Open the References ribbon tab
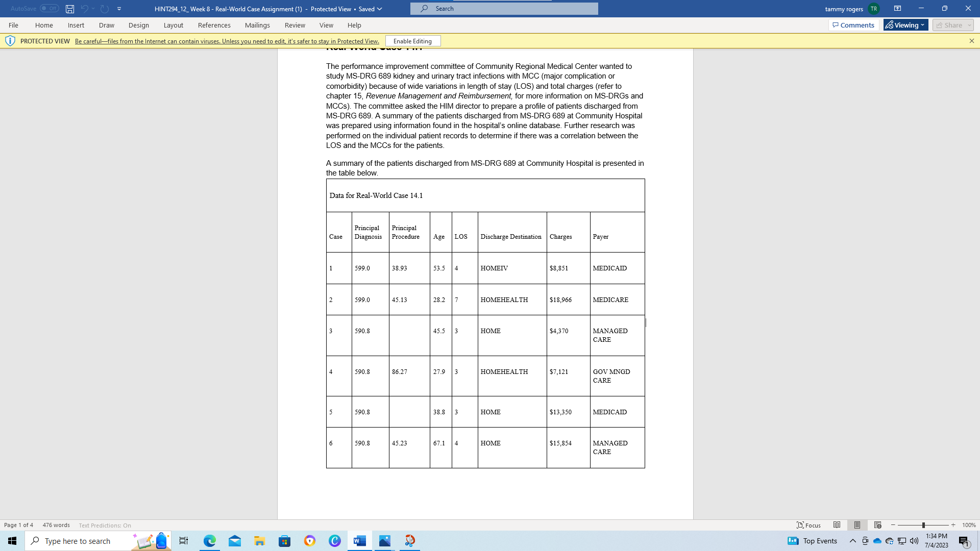The image size is (980, 551). coord(214,25)
